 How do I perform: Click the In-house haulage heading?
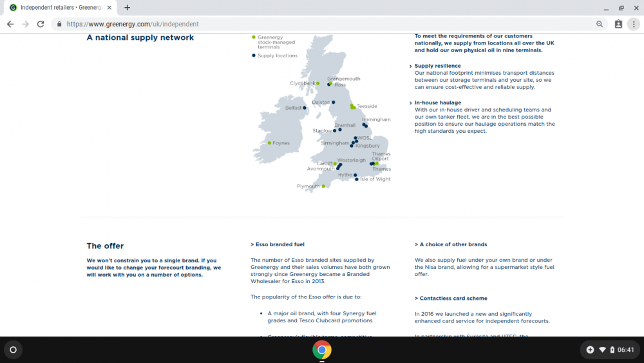[x=438, y=103]
